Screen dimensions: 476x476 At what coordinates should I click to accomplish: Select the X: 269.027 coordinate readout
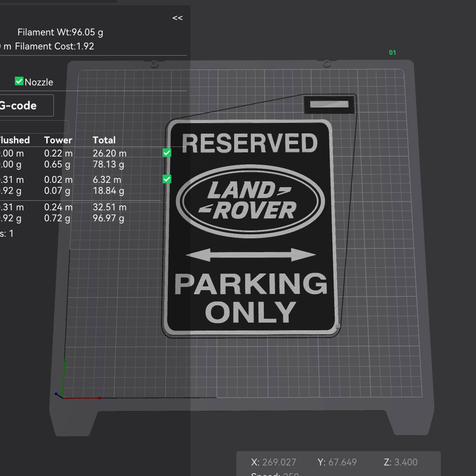pos(274,462)
